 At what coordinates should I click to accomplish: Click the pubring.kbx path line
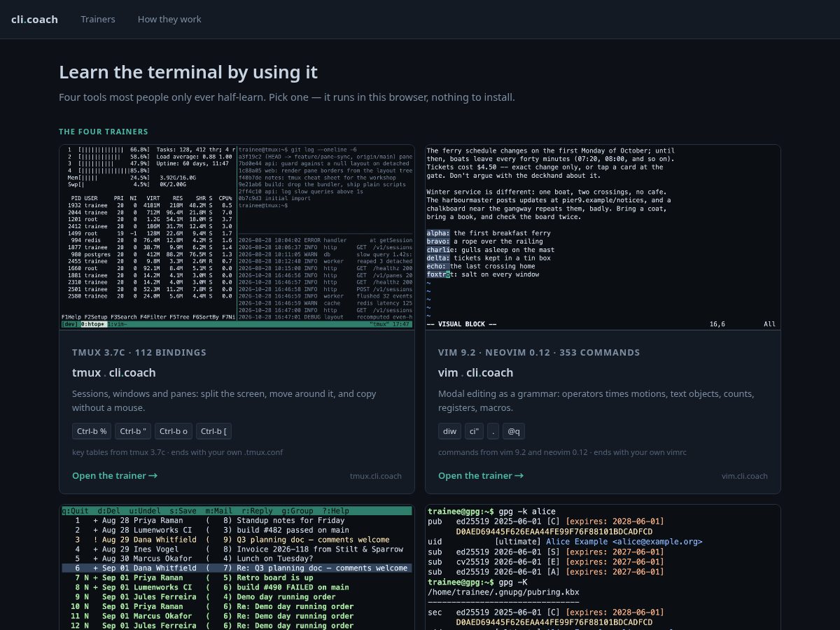click(503, 592)
